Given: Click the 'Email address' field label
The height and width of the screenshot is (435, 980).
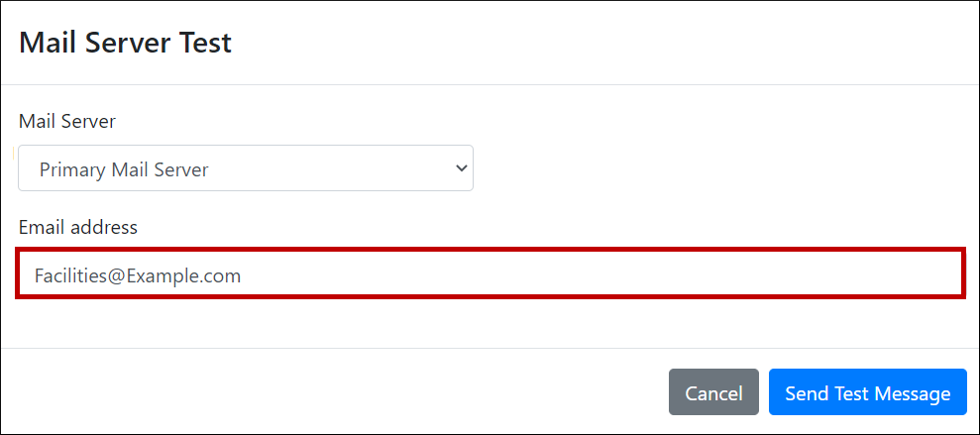Looking at the screenshot, I should pyautogui.click(x=78, y=227).
